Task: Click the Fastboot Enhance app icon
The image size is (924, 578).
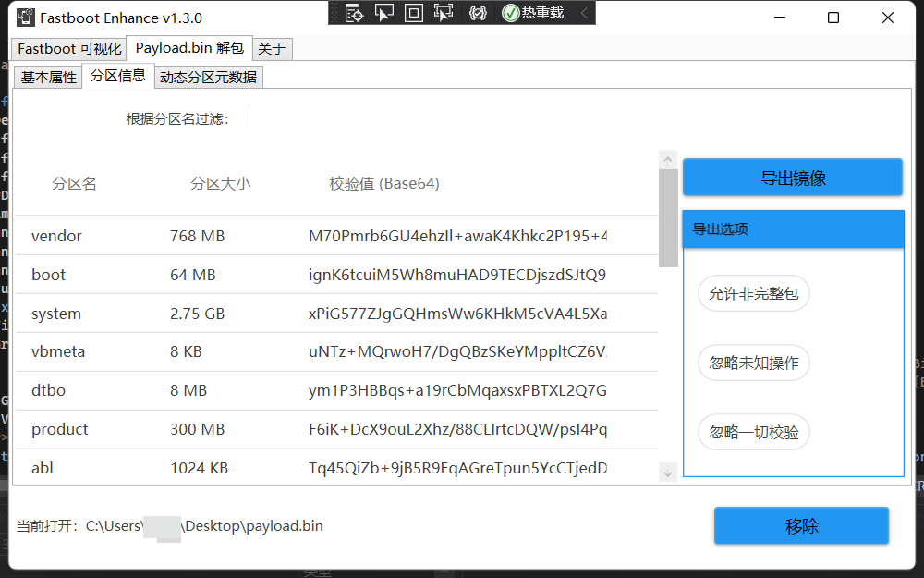Action: [25, 18]
